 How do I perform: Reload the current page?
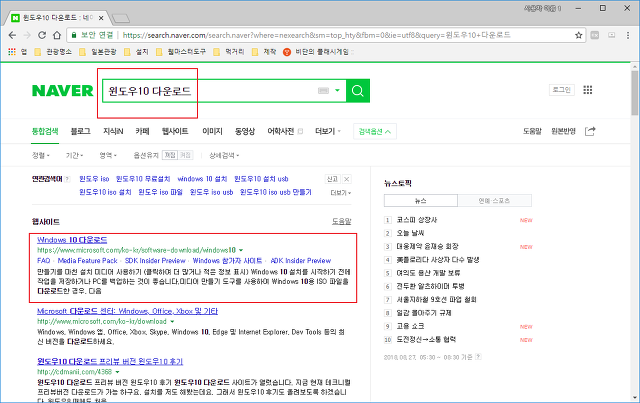pos(42,35)
